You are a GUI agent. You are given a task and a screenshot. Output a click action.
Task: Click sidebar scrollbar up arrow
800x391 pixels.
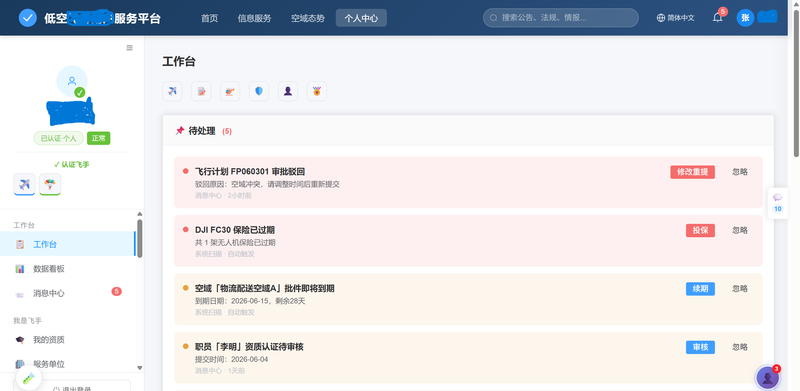pyautogui.click(x=140, y=214)
